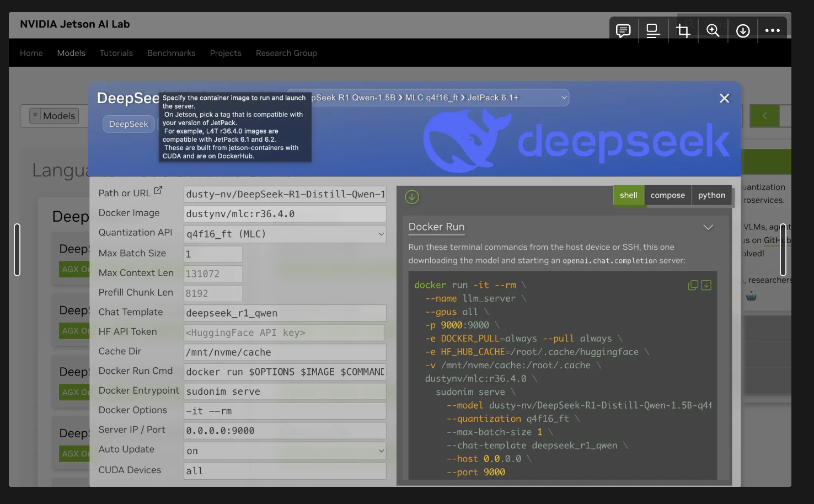The width and height of the screenshot is (814, 504).
Task: Click the Prefill Chunk Len field 8192
Action: [213, 293]
